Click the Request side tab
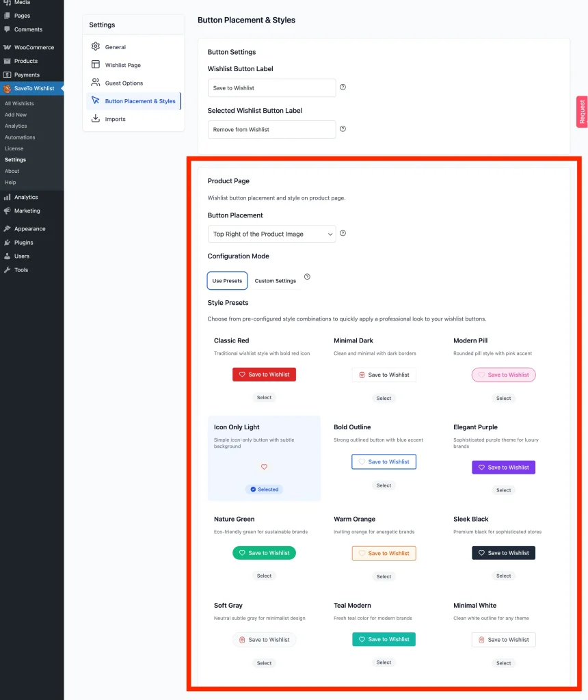The image size is (588, 700). [x=583, y=111]
